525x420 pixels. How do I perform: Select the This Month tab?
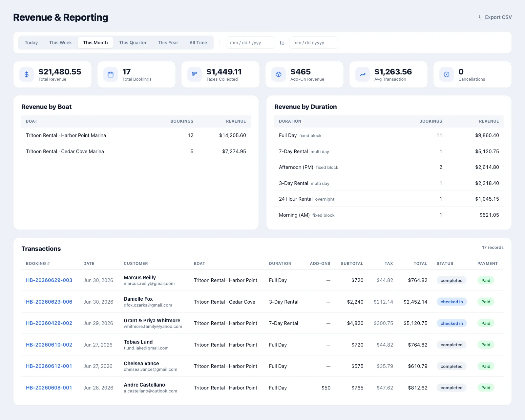[x=95, y=43]
